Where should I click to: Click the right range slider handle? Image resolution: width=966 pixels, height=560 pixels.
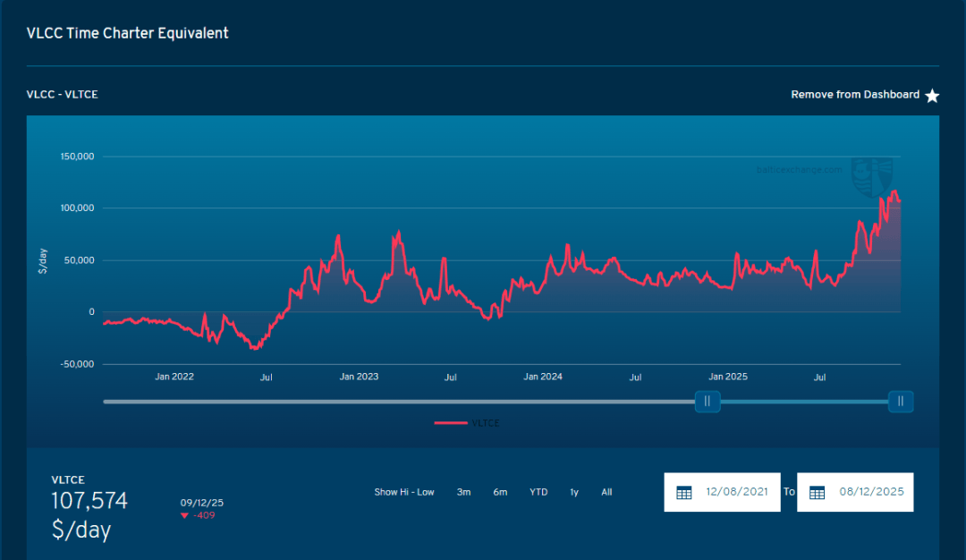(901, 402)
